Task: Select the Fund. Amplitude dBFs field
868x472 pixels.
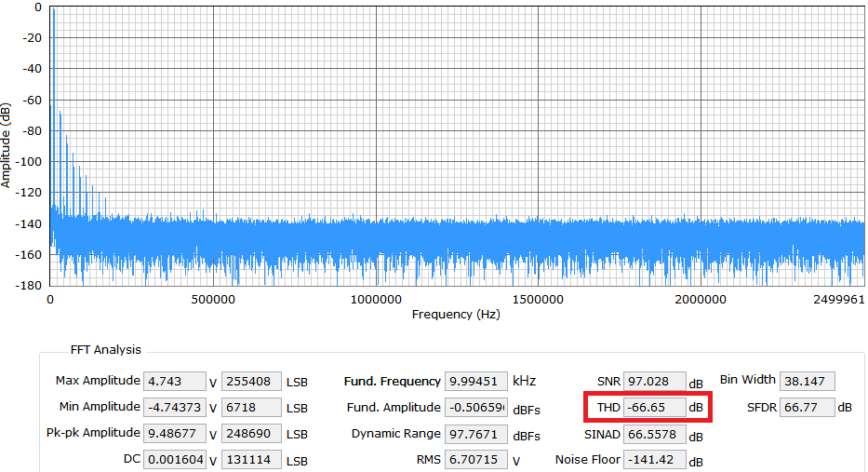Action: pos(476,407)
